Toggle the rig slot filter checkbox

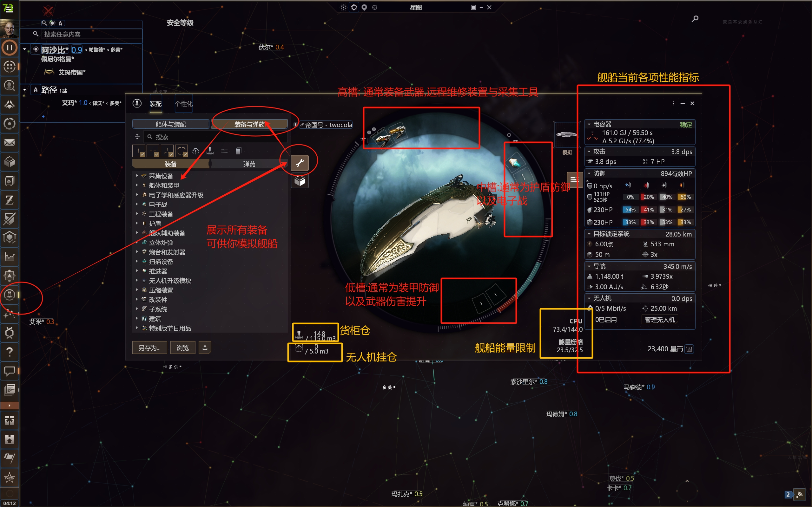182,151
